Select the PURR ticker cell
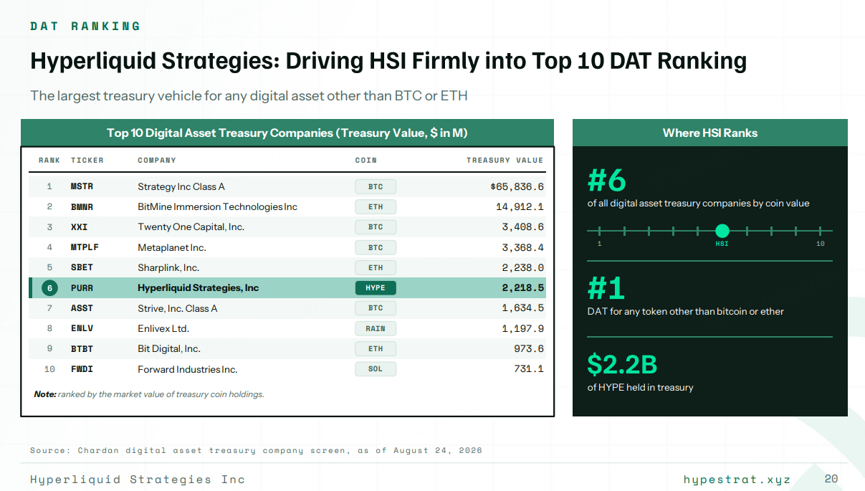Image resolution: width=865 pixels, height=491 pixels. [x=82, y=288]
